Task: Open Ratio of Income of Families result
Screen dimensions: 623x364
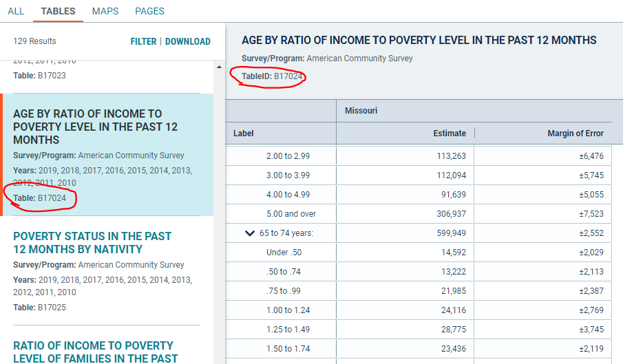Action: (93, 351)
